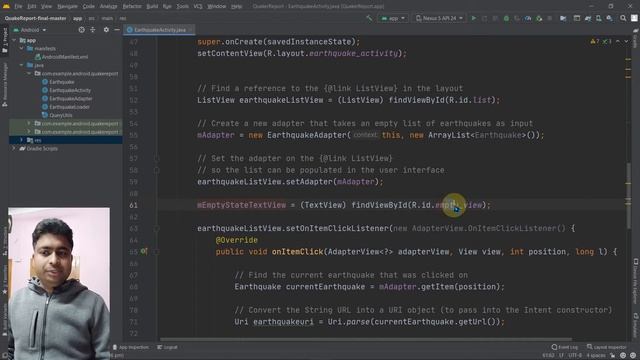Toggle read-only lock icon in status bar
This screenshot has width=640, height=360.
(x=612, y=356)
